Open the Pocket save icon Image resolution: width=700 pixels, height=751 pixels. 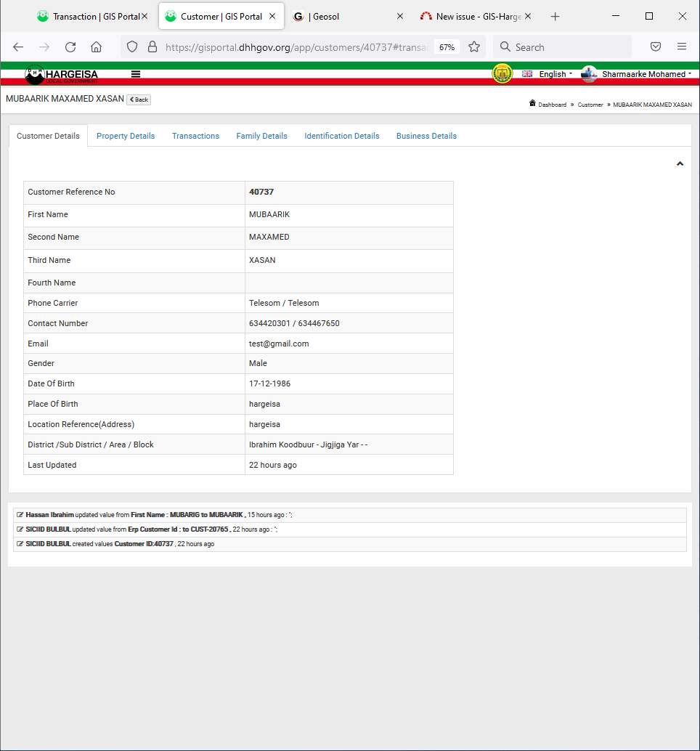click(656, 46)
